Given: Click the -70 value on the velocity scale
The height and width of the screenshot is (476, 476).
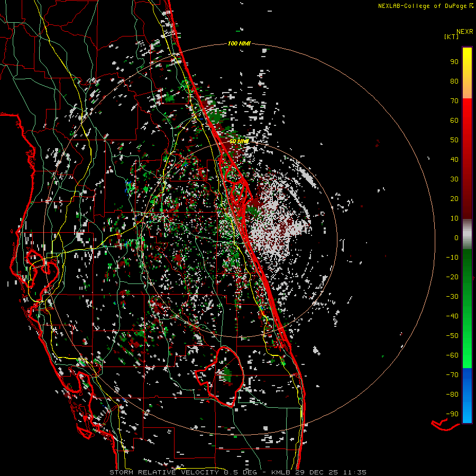Looking at the screenshot, I should pyautogui.click(x=452, y=375).
